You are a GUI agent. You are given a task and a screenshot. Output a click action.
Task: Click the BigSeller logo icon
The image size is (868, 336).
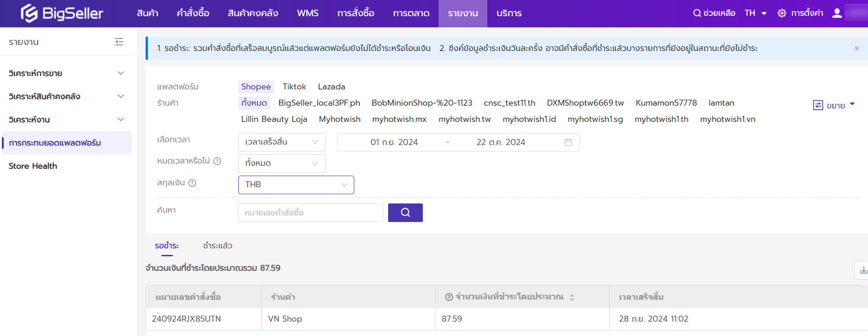[x=29, y=13]
